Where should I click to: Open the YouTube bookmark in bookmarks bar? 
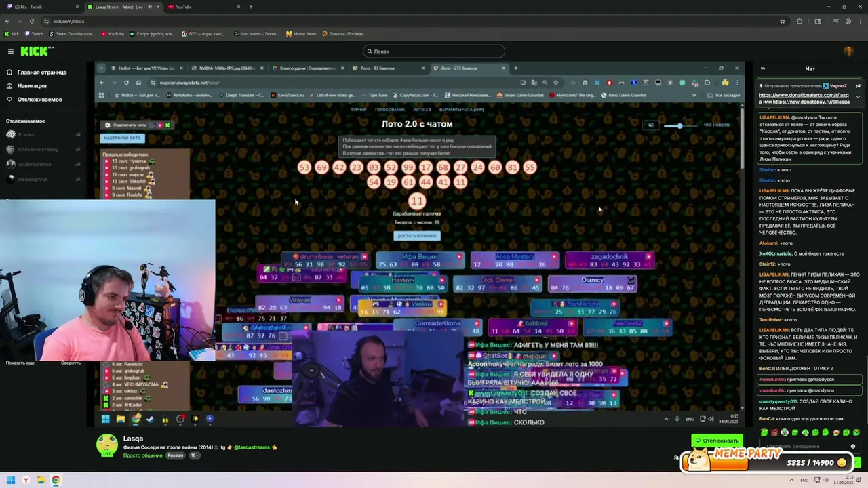113,33
